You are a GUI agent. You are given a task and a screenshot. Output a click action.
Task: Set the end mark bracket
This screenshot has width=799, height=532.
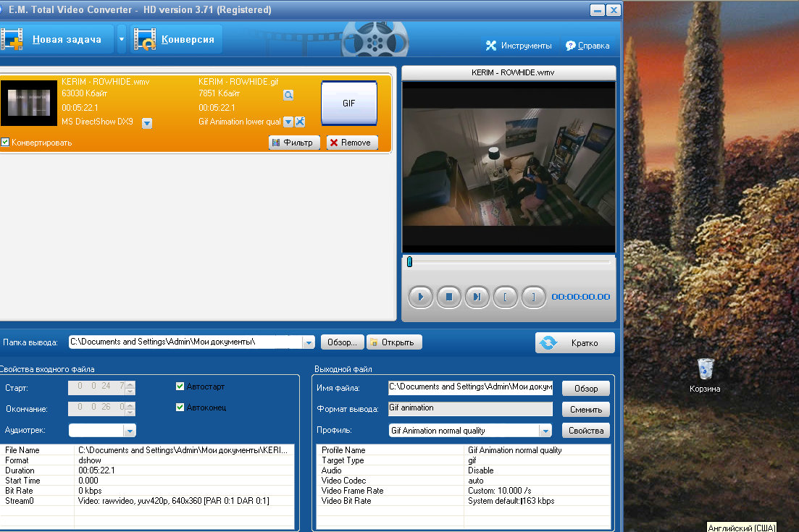click(x=534, y=297)
